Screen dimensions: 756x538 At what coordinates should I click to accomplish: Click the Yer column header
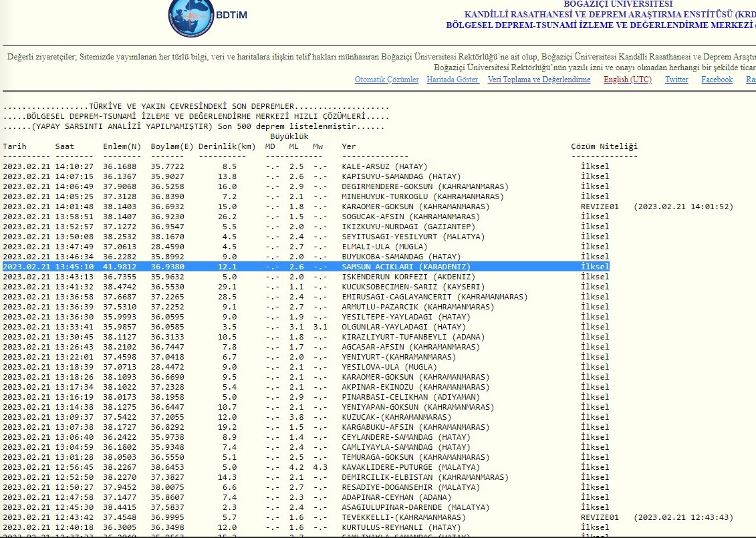tap(349, 146)
